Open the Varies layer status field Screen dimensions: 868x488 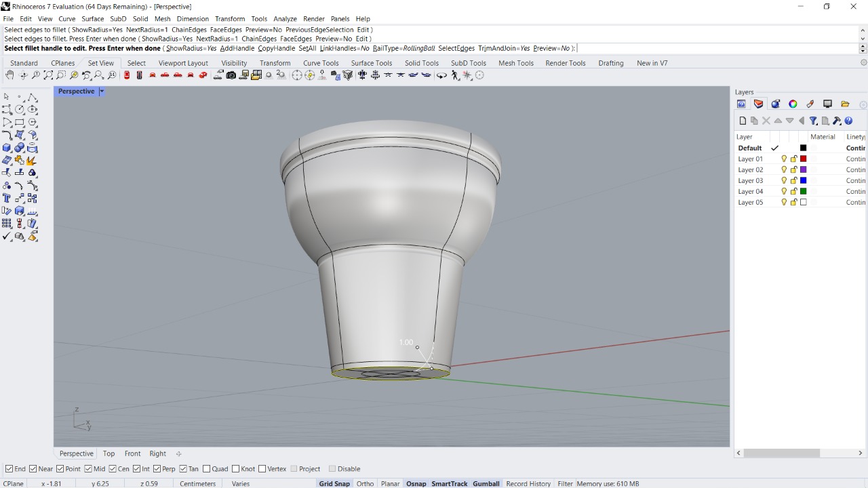(241, 484)
